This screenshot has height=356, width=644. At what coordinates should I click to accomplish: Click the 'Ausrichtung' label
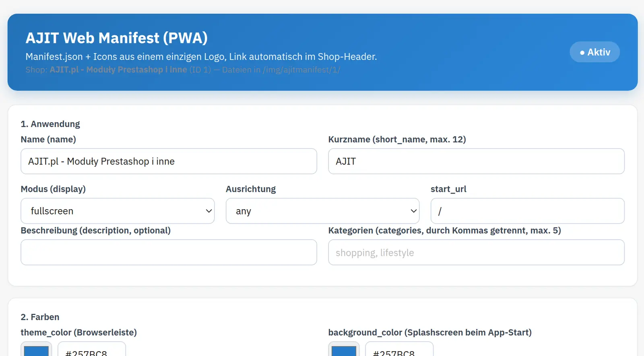pos(251,189)
